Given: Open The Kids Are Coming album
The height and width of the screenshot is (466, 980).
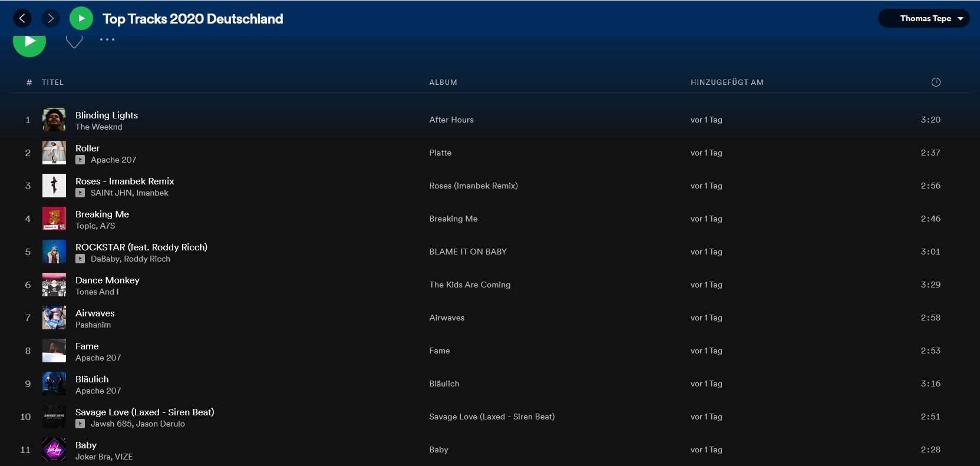Looking at the screenshot, I should pyautogui.click(x=470, y=285).
